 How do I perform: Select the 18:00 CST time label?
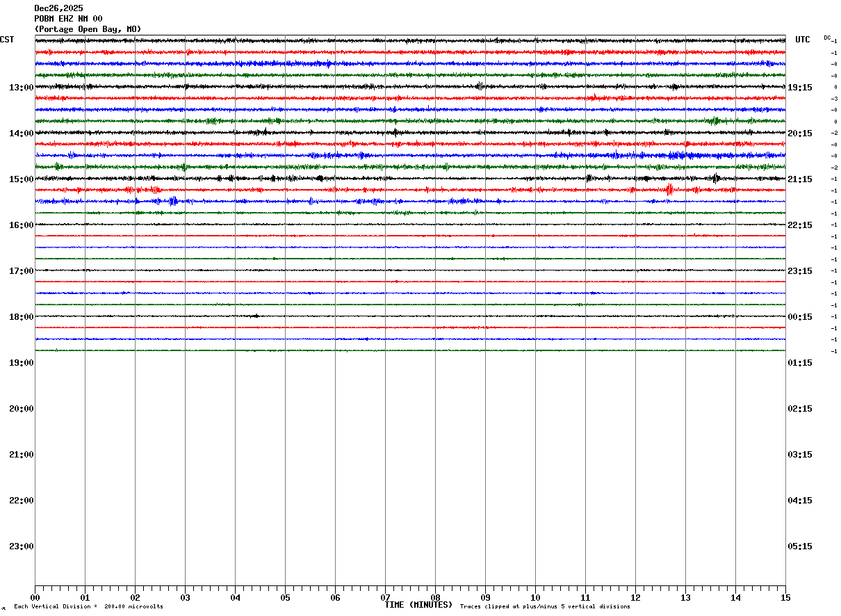coord(22,317)
